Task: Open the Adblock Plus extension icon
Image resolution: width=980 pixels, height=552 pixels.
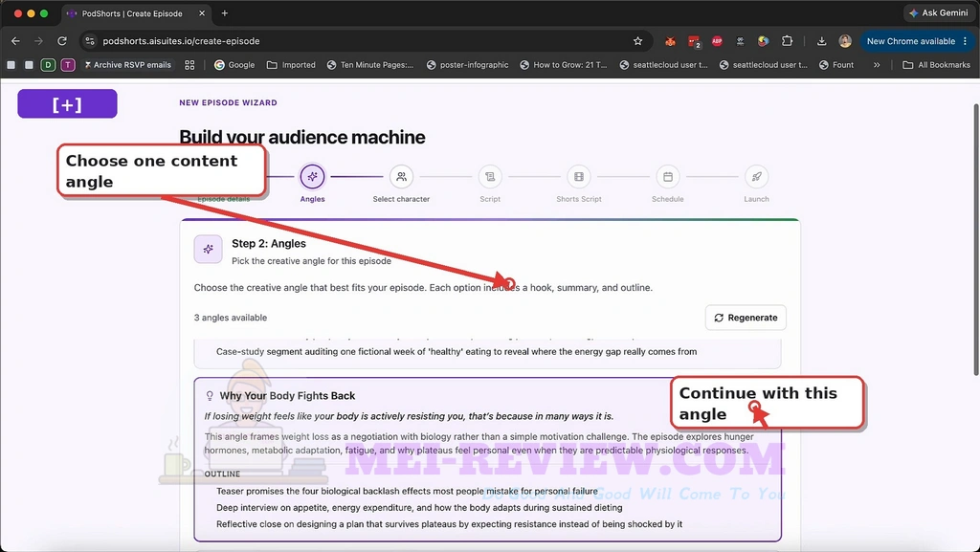Action: coord(717,41)
